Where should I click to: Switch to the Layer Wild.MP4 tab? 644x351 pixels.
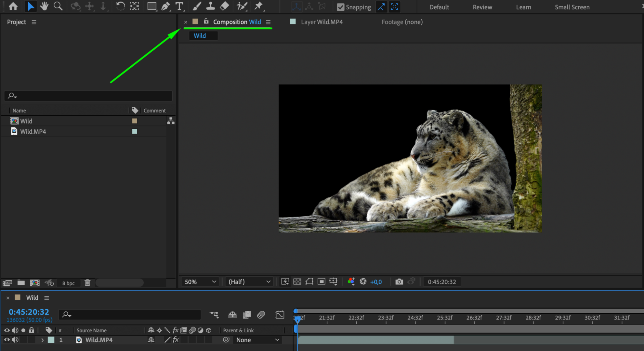pyautogui.click(x=321, y=22)
